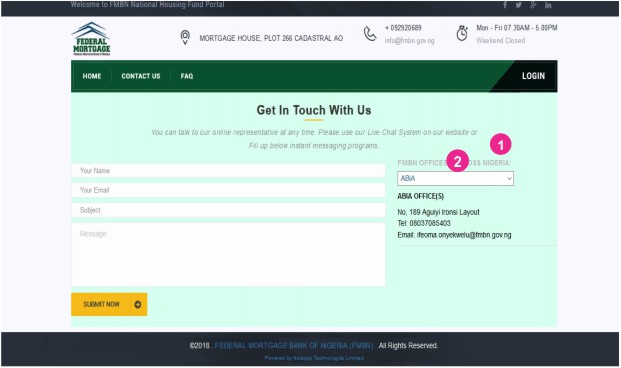Open the Twitter social icon
Image resolution: width=621 pixels, height=368 pixels.
click(518, 5)
